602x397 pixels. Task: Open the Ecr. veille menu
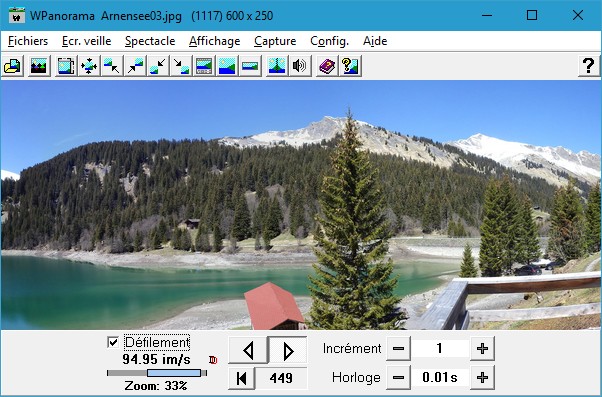pyautogui.click(x=86, y=41)
